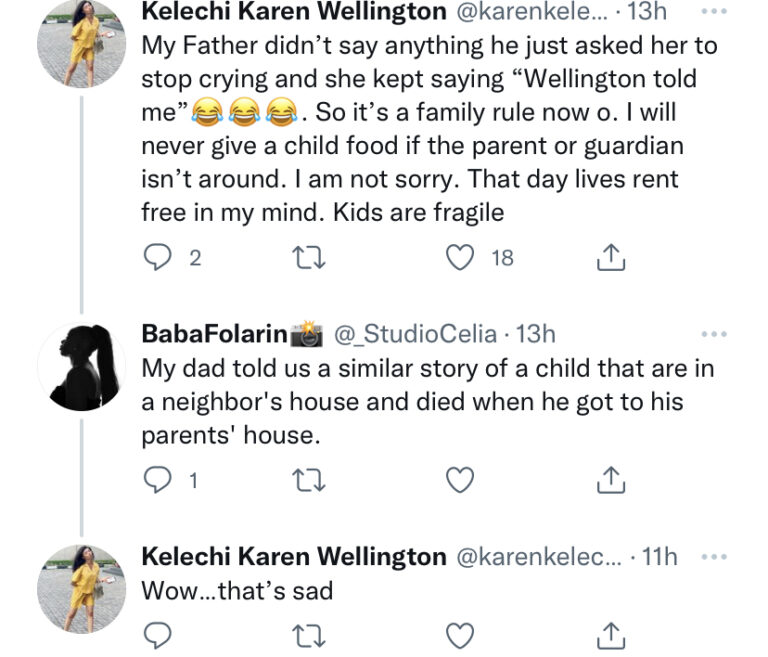Open more options on "Wow...that's sad" tweet
This screenshot has width=768, height=657.
[714, 556]
